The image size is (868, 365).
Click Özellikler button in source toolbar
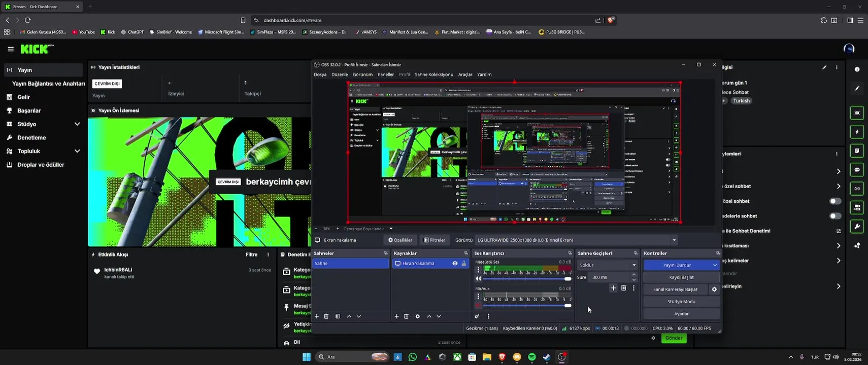coord(400,240)
